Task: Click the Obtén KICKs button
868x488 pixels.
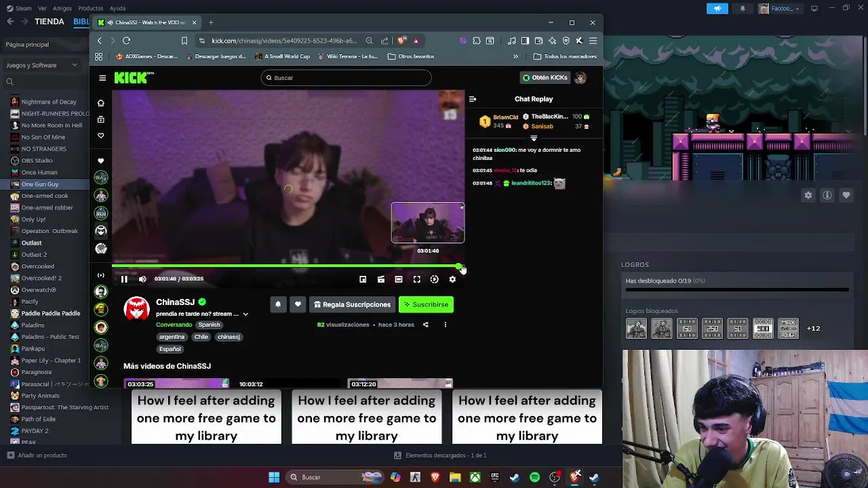Action: (545, 78)
